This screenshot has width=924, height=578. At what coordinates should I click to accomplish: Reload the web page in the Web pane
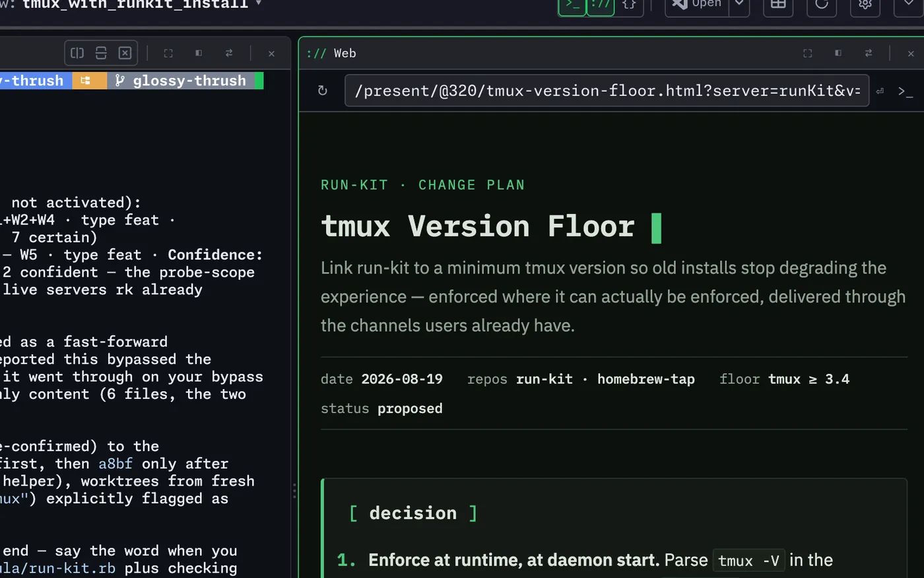(323, 90)
